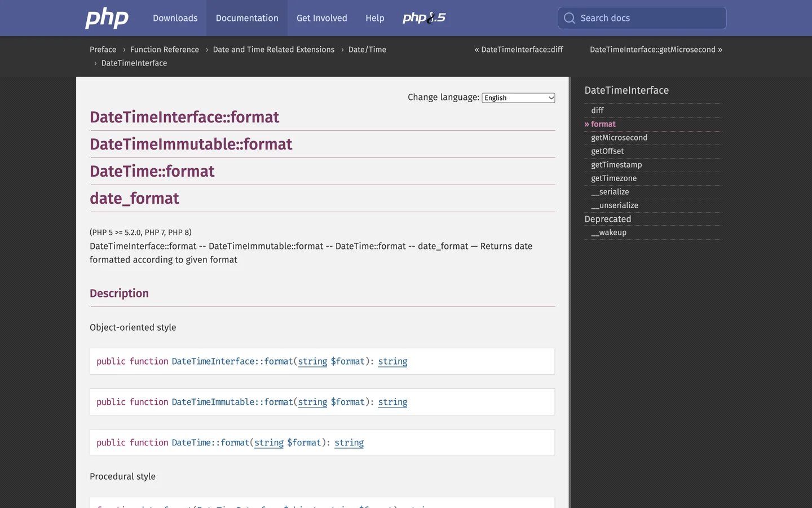Go to Function Reference breadcrumb
Viewport: 812px width, 508px height.
click(165, 50)
